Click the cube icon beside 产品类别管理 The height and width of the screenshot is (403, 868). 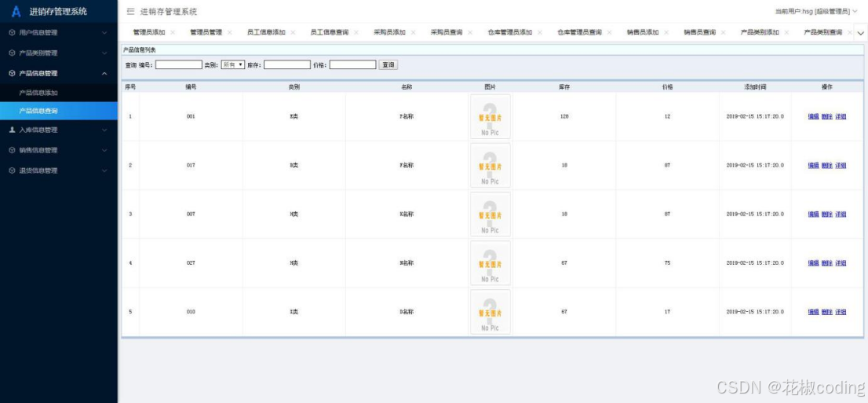pos(13,53)
